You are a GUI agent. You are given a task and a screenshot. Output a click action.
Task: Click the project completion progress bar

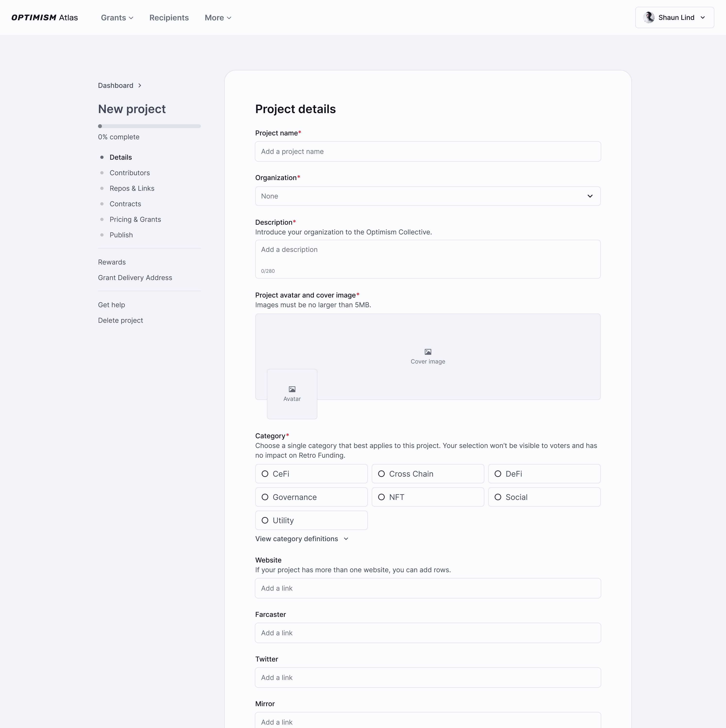tap(149, 126)
